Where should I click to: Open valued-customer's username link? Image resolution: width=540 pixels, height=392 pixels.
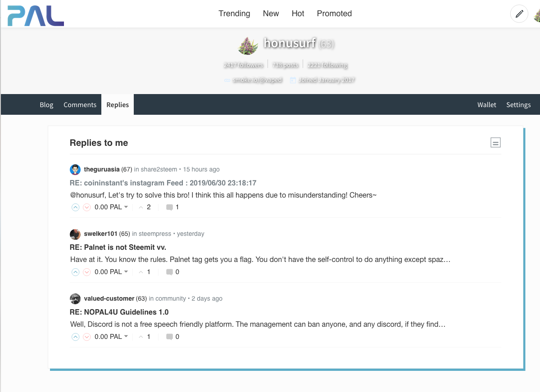click(109, 298)
